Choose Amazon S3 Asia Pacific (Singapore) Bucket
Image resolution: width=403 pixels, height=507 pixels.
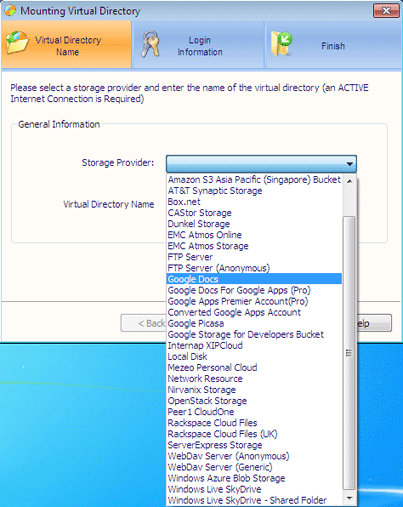254,180
